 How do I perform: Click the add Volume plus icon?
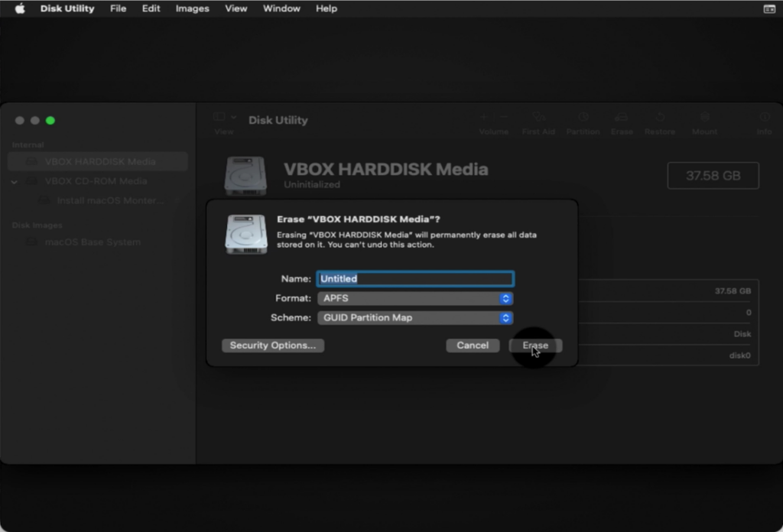(x=483, y=117)
